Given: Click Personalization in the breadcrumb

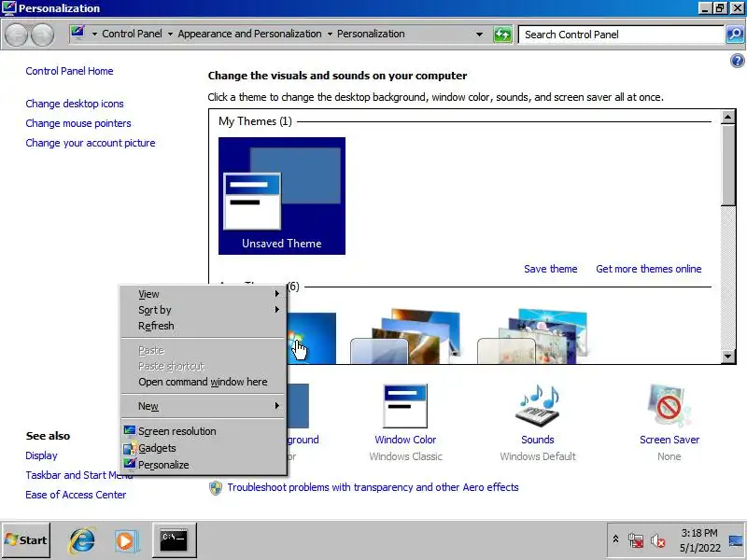Looking at the screenshot, I should (371, 34).
